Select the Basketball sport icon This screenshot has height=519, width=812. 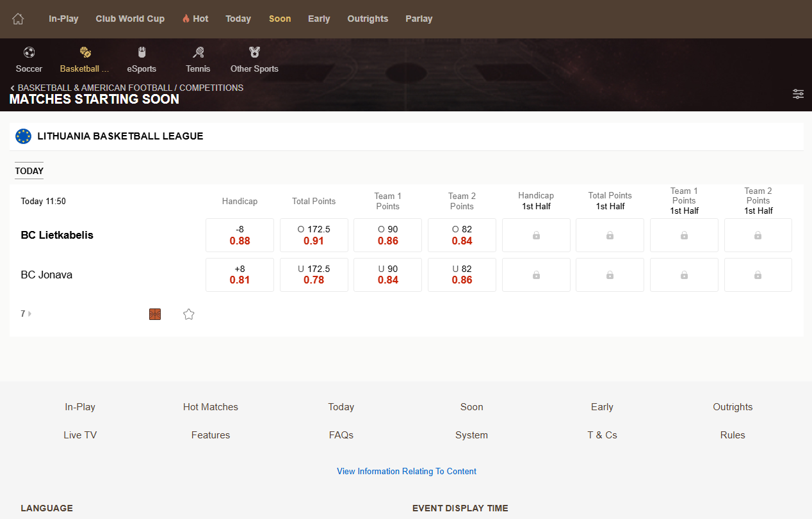click(85, 52)
